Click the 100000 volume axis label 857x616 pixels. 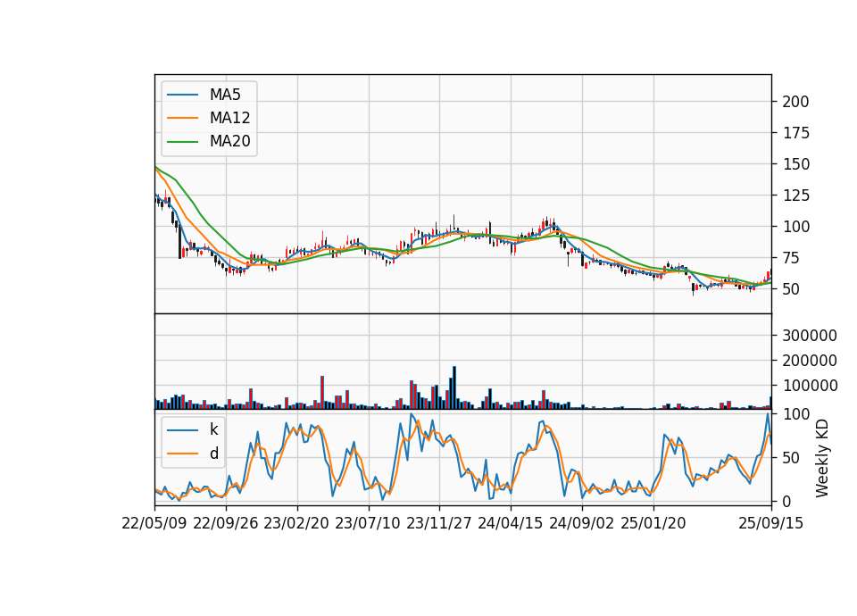click(x=810, y=386)
